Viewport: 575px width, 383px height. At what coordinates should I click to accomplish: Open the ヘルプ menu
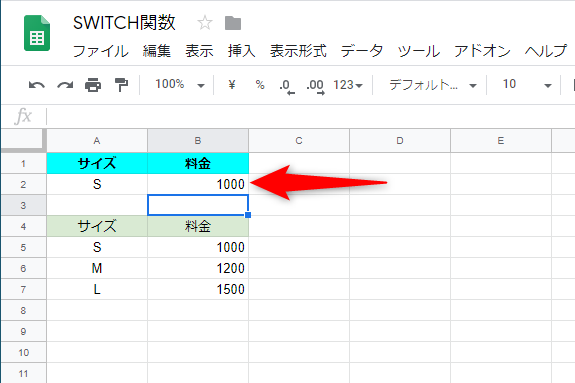tap(546, 51)
